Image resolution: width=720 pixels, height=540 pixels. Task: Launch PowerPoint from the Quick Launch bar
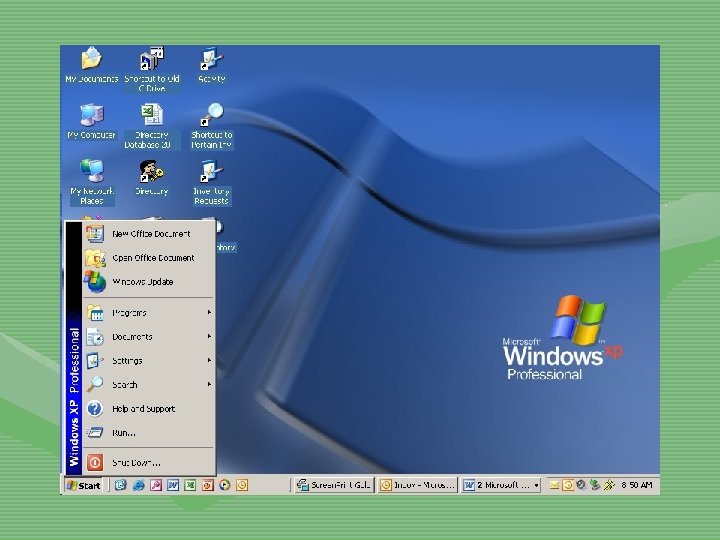(x=208, y=485)
